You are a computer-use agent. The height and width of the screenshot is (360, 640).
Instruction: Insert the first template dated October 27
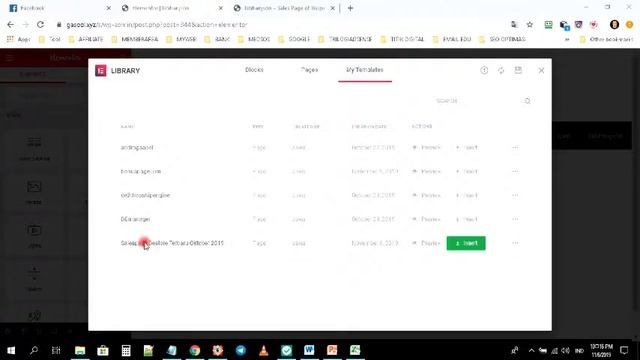[467, 147]
